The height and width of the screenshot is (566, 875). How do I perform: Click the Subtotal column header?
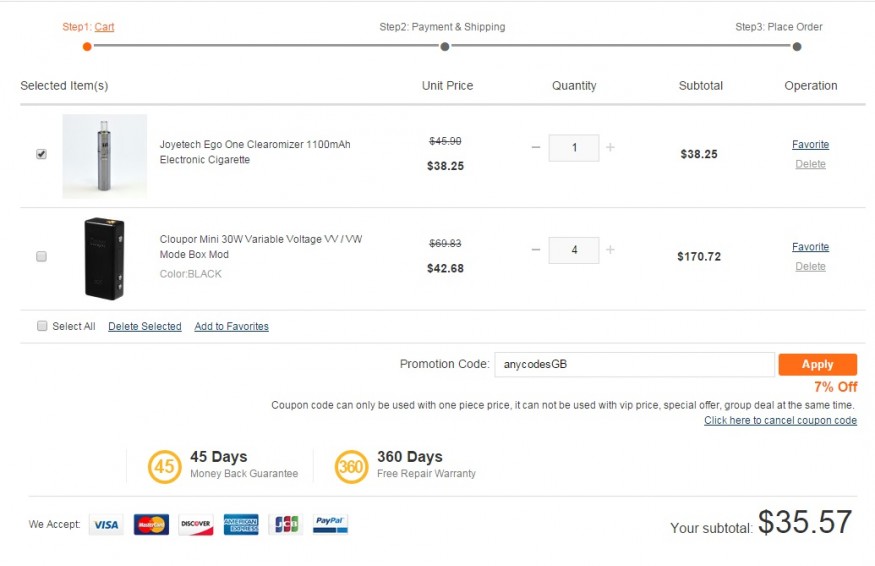point(700,86)
